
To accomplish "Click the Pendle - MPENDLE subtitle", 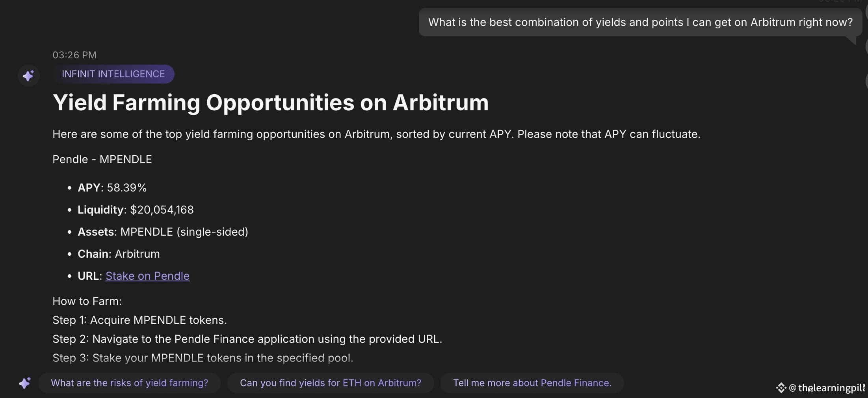I will [x=102, y=159].
